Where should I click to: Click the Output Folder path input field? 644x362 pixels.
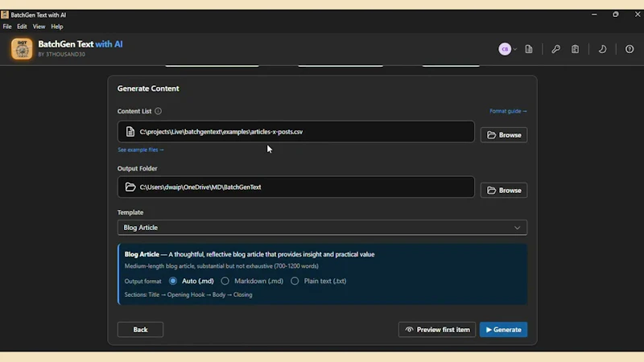click(295, 187)
